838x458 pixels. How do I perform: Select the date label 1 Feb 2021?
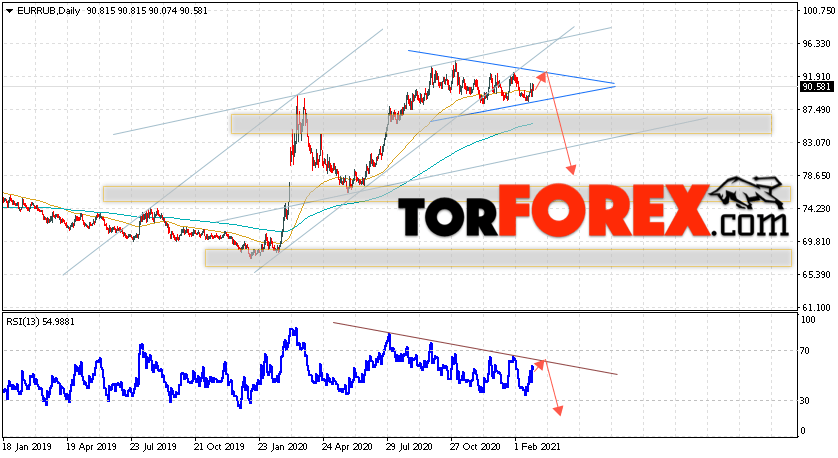(537, 446)
